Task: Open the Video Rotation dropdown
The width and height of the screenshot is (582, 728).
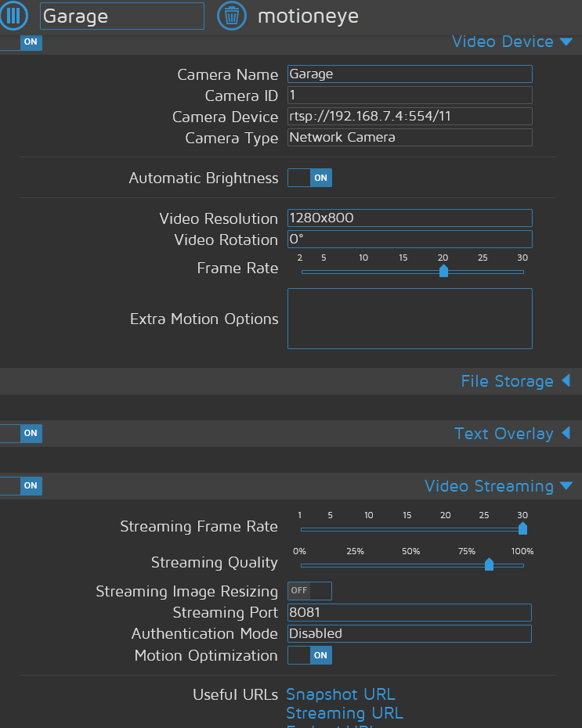Action: point(410,239)
